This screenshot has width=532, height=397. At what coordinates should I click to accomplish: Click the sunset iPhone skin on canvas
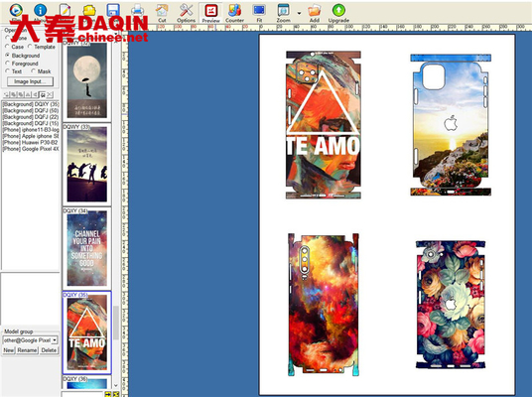(451, 124)
